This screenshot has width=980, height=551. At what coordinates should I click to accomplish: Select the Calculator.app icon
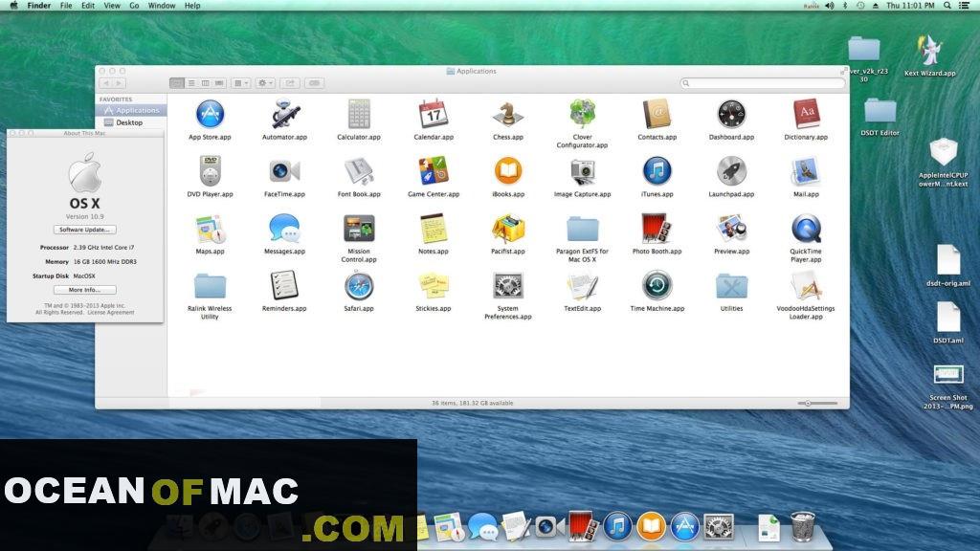(359, 115)
